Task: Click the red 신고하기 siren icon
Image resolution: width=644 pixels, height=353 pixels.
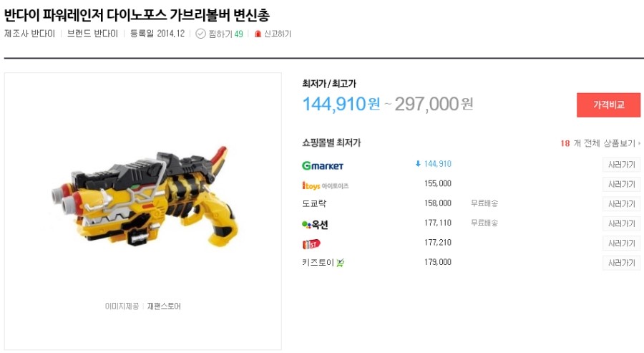Action: 258,34
